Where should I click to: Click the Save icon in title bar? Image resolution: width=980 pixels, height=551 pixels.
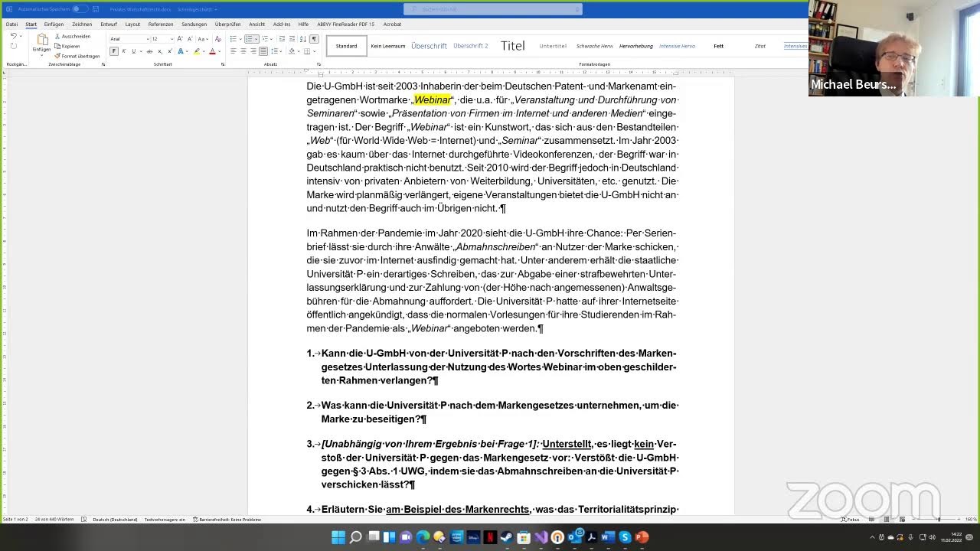point(96,9)
